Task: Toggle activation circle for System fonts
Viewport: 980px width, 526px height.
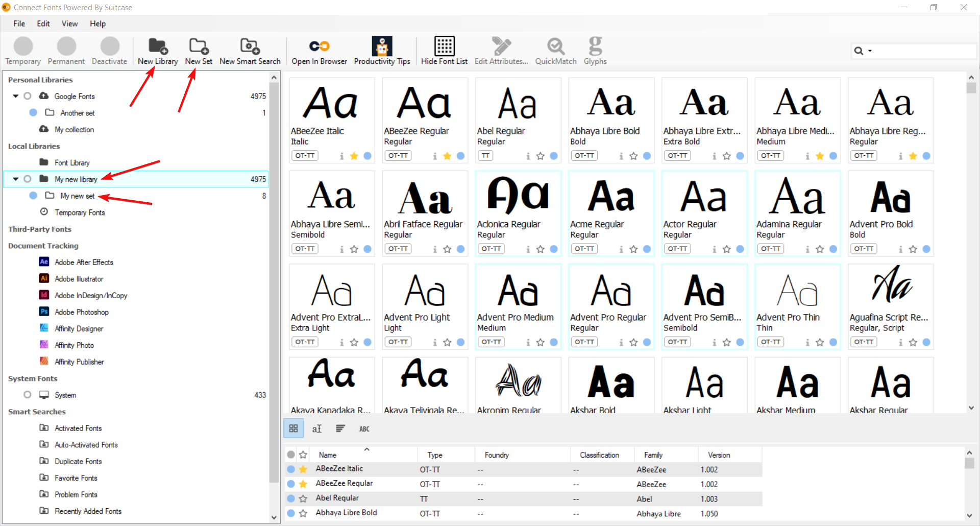Action: pos(28,395)
